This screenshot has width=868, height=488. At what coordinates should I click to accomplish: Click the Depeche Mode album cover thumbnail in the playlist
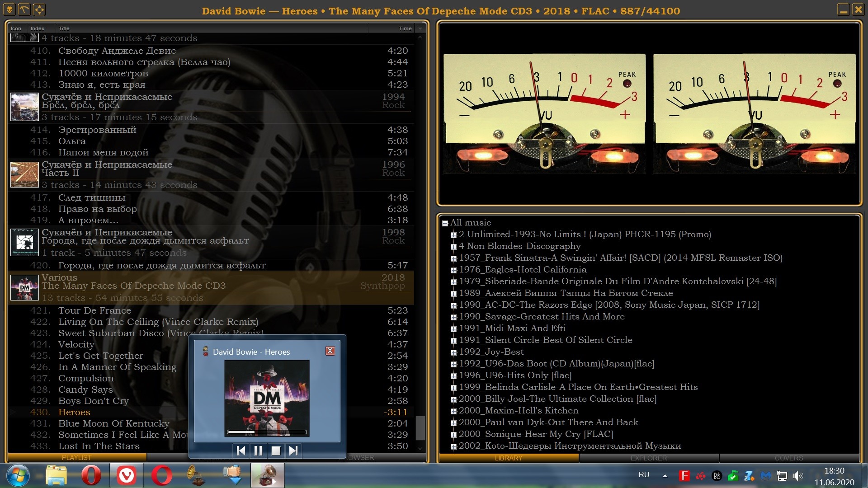click(24, 288)
